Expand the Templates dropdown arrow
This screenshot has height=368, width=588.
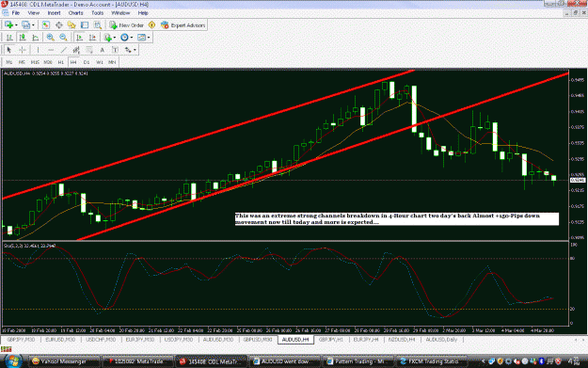[x=149, y=38]
